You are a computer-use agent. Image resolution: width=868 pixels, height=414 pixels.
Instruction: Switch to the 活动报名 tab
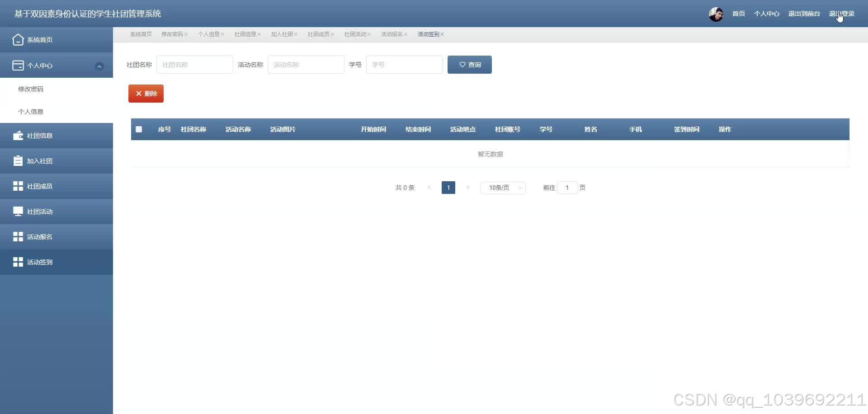pos(392,34)
